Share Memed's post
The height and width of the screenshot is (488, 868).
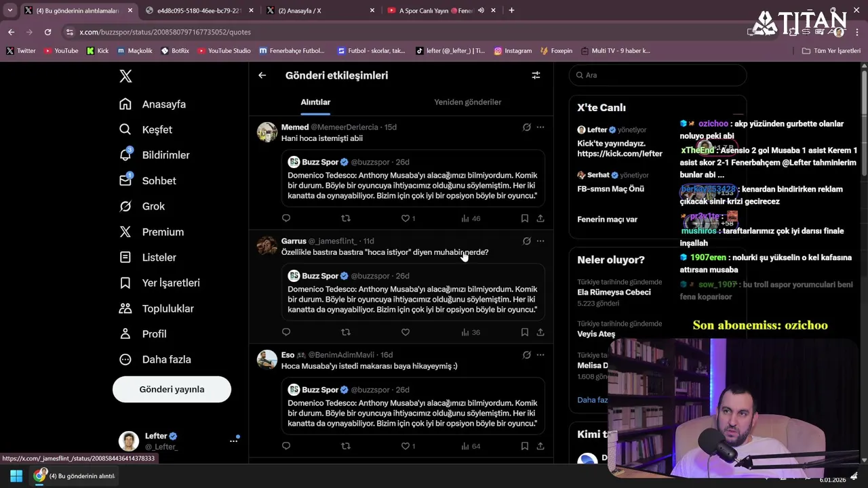(540, 218)
